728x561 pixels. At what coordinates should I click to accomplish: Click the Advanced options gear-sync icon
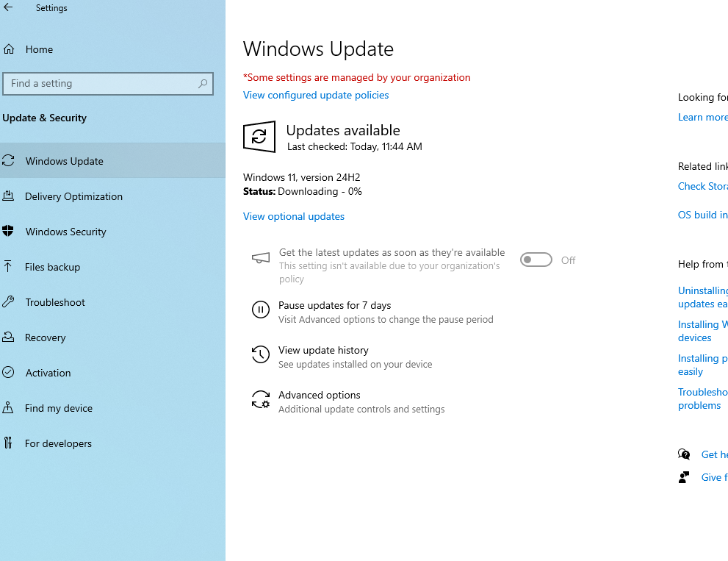coord(261,399)
